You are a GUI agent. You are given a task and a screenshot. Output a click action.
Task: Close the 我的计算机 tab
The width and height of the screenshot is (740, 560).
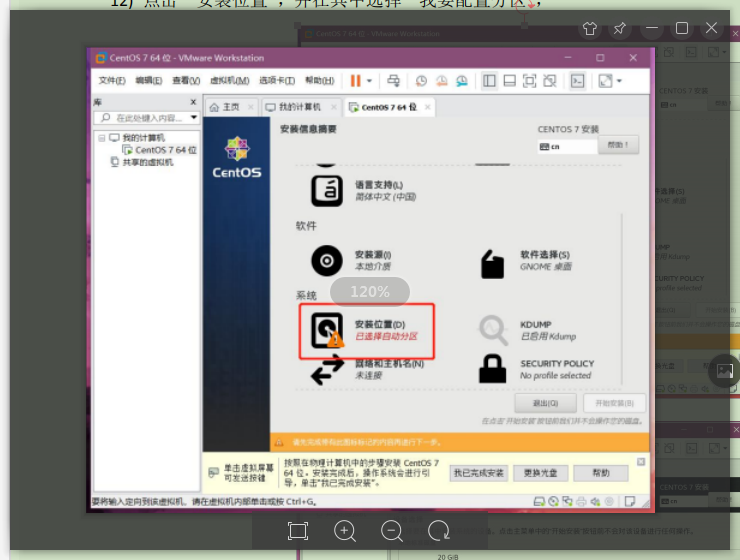click(x=334, y=107)
